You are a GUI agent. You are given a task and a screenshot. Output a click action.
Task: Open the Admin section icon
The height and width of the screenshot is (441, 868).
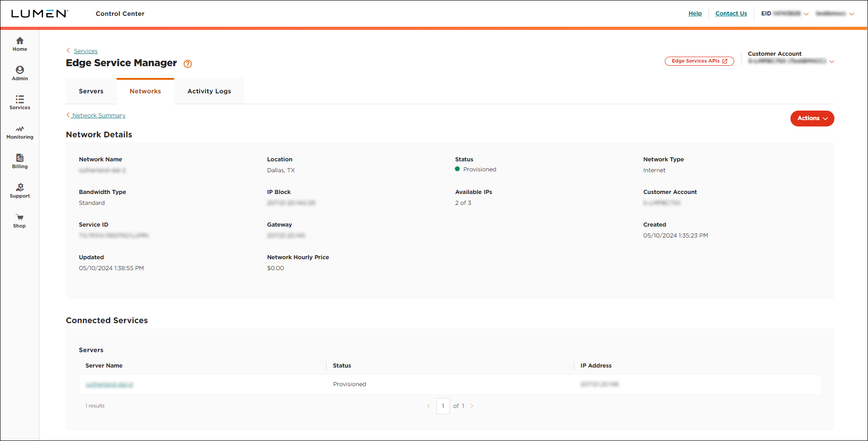tap(20, 70)
